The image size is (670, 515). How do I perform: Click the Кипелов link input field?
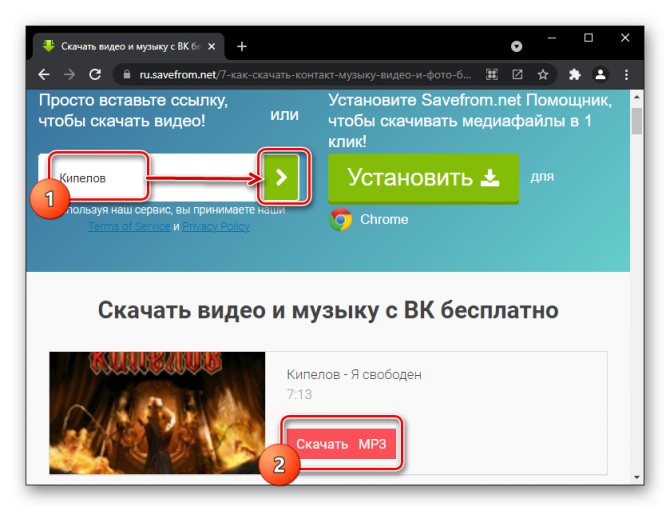(x=150, y=177)
